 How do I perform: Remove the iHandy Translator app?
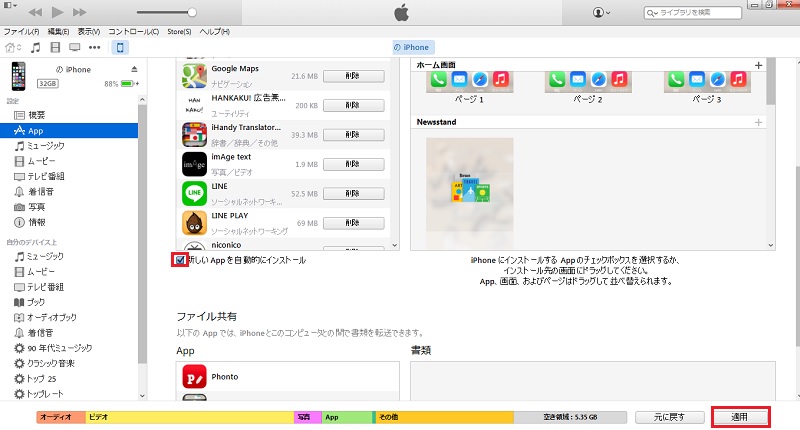[354, 135]
